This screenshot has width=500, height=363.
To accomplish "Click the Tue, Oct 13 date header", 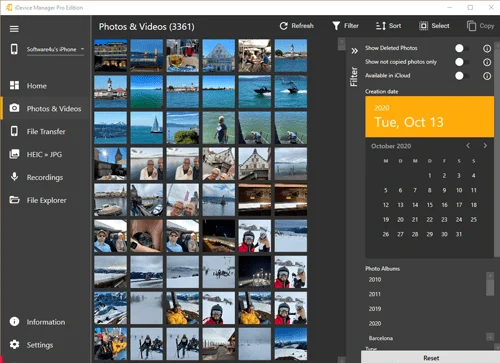I will pos(409,122).
